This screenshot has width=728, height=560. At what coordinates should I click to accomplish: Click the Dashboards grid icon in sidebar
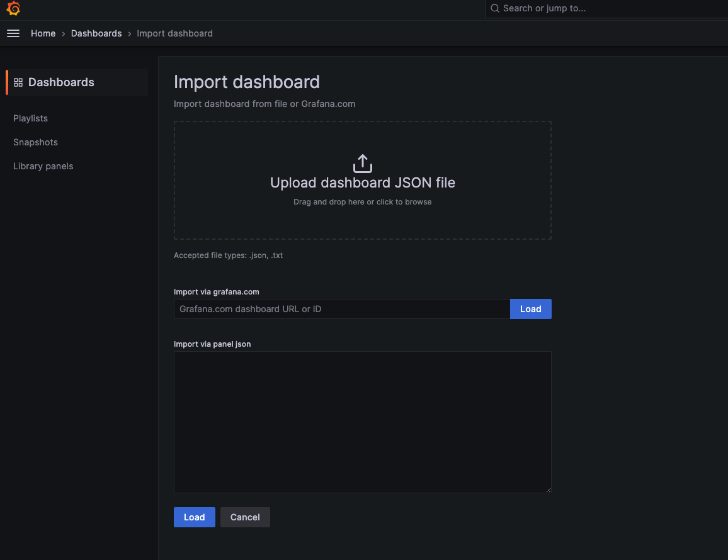tap(18, 82)
